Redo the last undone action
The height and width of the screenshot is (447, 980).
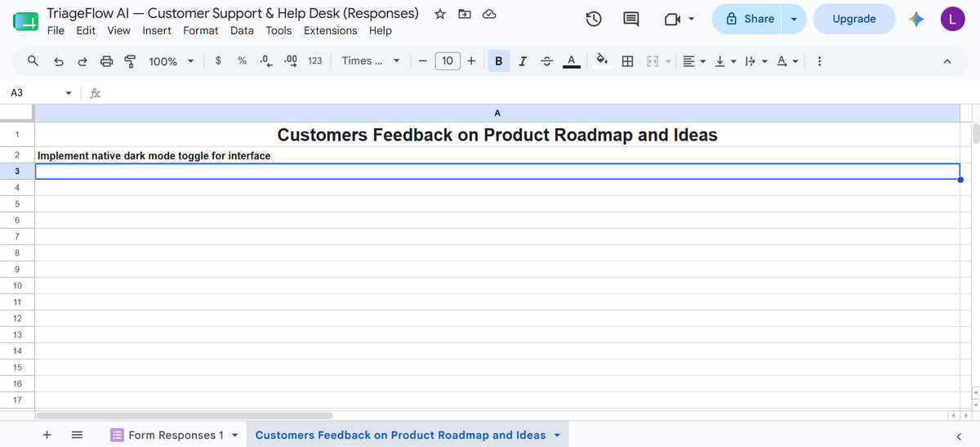click(x=82, y=60)
